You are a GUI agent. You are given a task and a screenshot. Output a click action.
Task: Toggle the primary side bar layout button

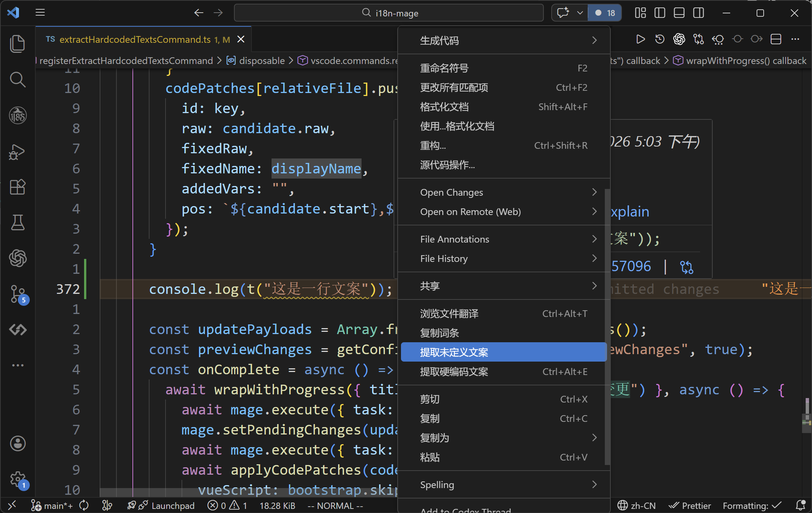(660, 13)
